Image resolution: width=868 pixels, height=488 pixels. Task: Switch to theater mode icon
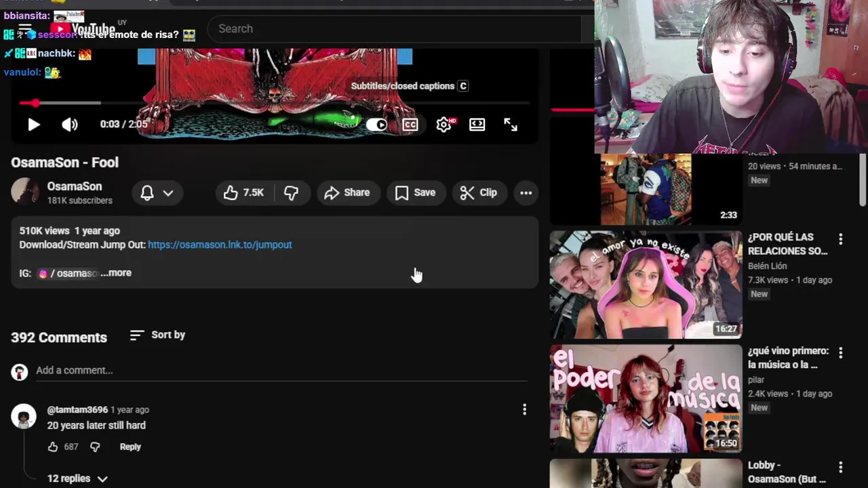pos(477,125)
